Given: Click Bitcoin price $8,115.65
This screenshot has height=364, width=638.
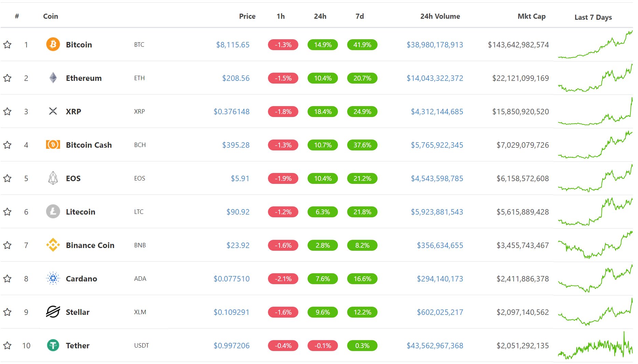Looking at the screenshot, I should (x=233, y=44).
